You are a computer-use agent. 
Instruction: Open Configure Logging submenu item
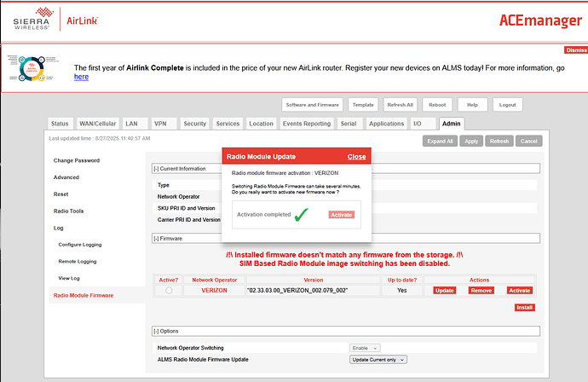coord(80,245)
